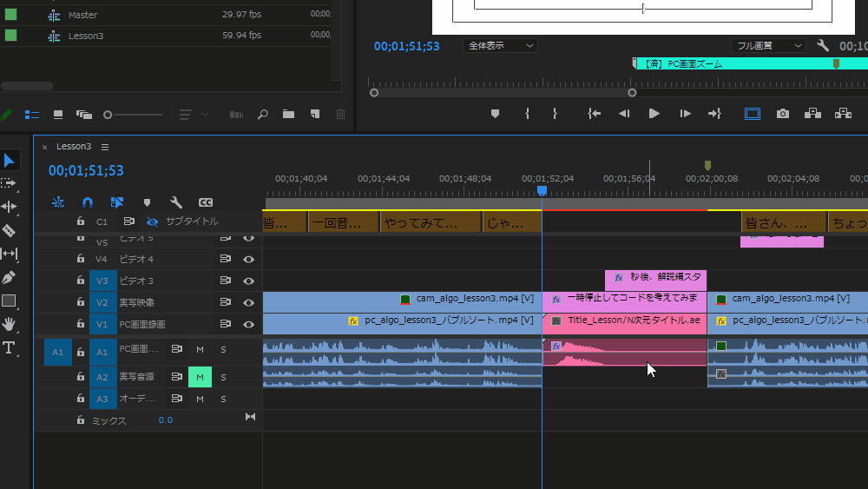Toggle V3 track output eye
The image size is (868, 489).
pos(248,281)
